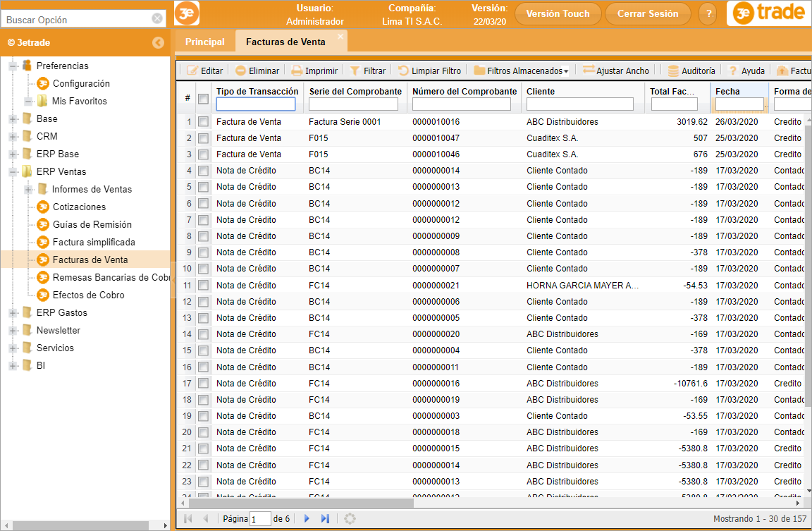Image resolution: width=812 pixels, height=531 pixels.
Task: Expand the CRM tree node
Action: [x=13, y=136]
